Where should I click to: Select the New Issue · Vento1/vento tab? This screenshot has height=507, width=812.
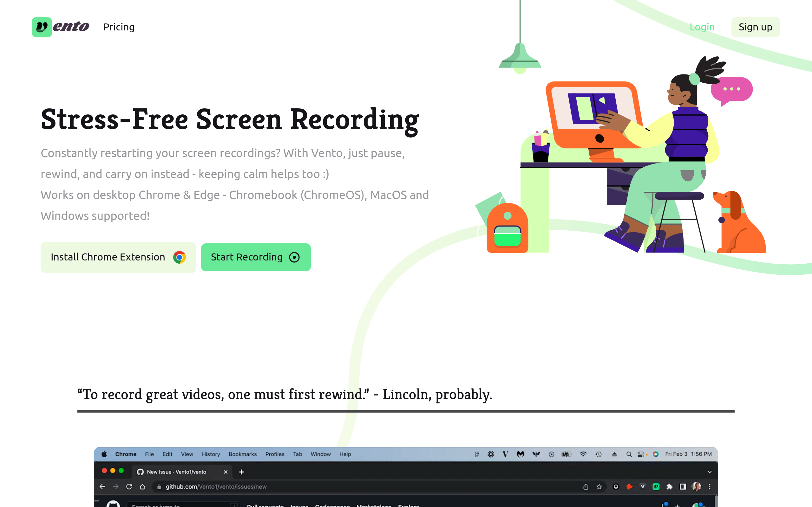click(177, 472)
